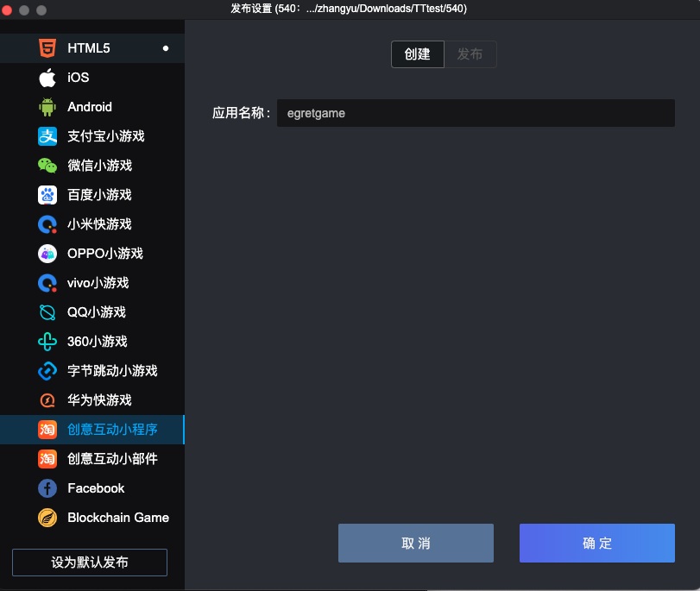
Task: Select the HTML5 platform icon
Action: (x=47, y=48)
